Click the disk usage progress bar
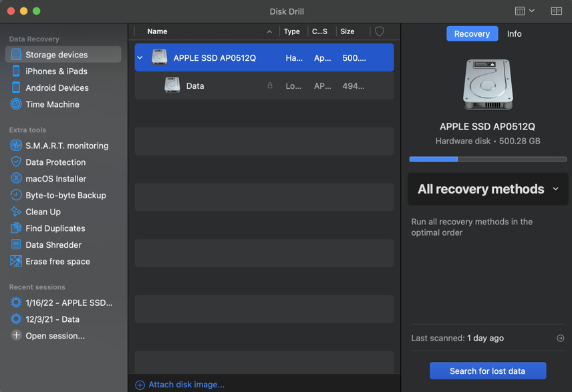Screen dimensions: 572x392 pyautogui.click(x=488, y=159)
